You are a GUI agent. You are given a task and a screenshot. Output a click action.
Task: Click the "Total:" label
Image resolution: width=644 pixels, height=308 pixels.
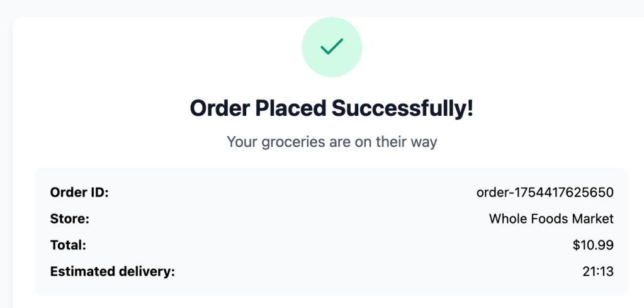pos(68,245)
